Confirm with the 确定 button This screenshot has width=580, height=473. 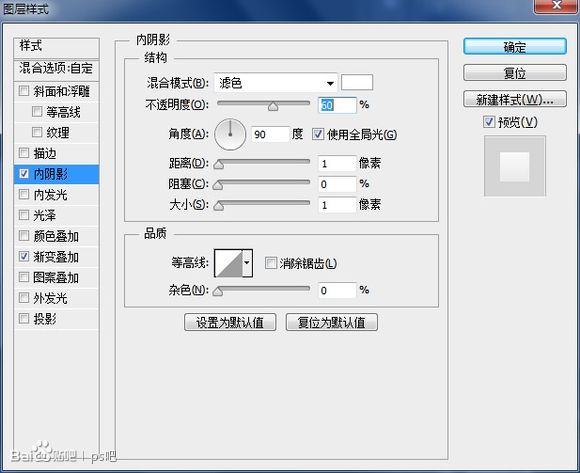click(515, 47)
